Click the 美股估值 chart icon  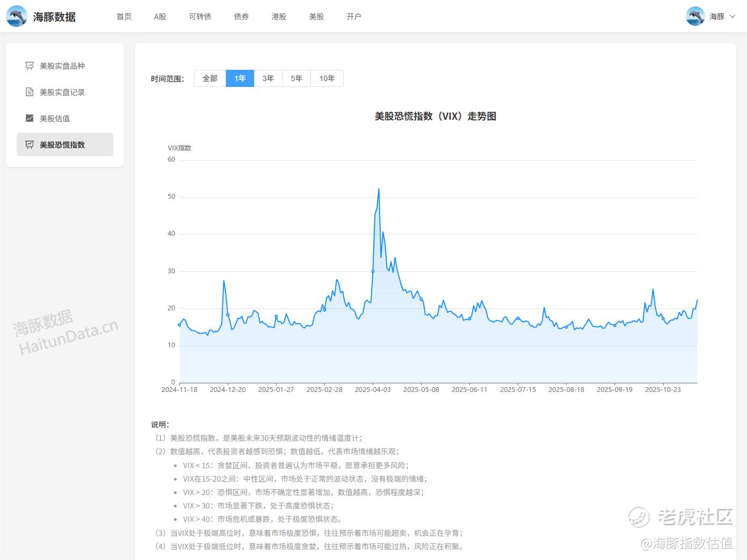coord(30,119)
